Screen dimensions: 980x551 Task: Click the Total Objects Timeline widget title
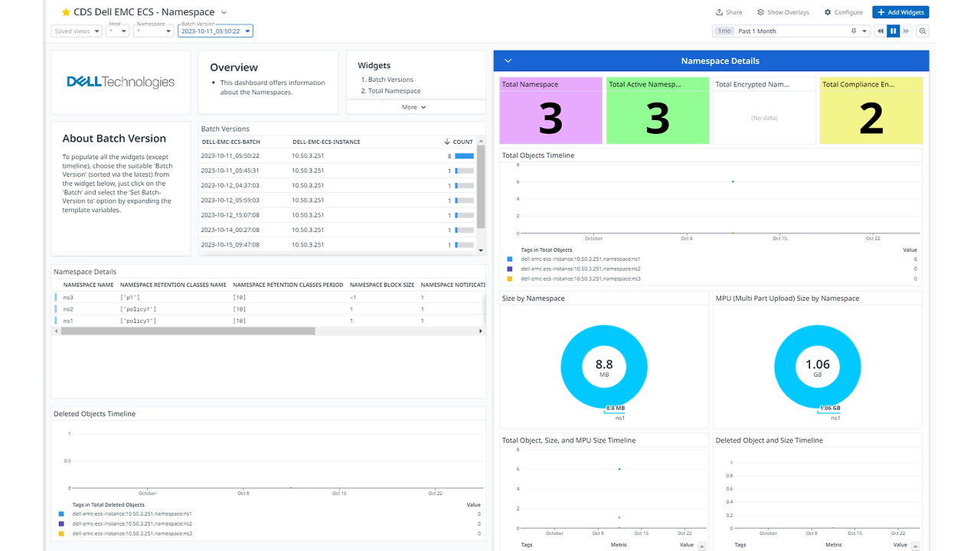coord(538,155)
